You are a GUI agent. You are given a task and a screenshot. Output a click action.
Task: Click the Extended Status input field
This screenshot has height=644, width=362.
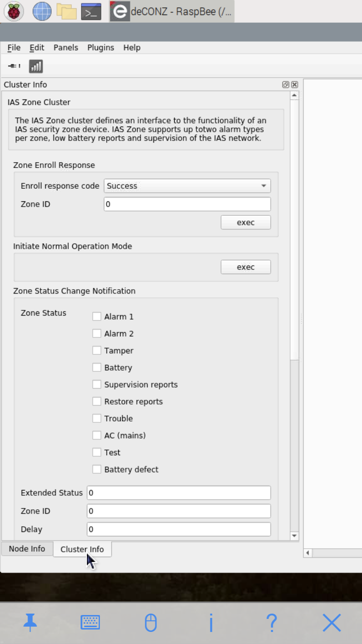179,493
